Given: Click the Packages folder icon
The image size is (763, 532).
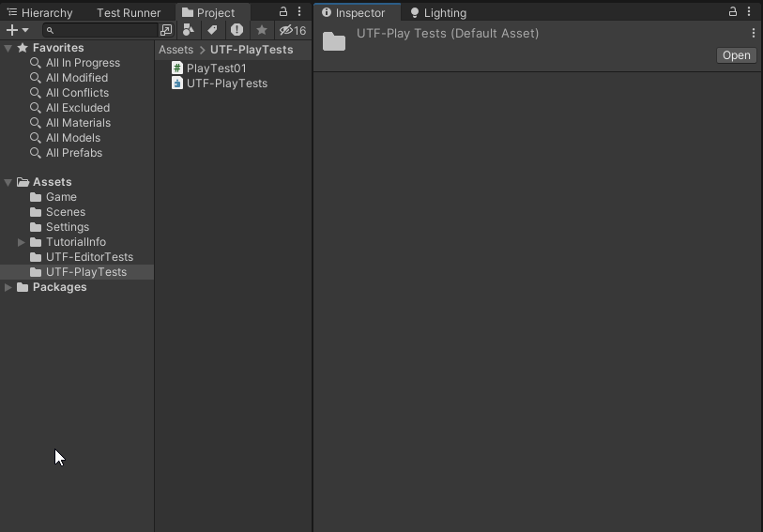Looking at the screenshot, I should point(23,287).
